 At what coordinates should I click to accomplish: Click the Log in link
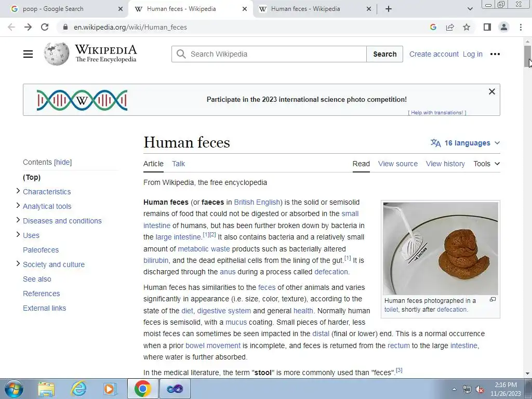pyautogui.click(x=472, y=54)
